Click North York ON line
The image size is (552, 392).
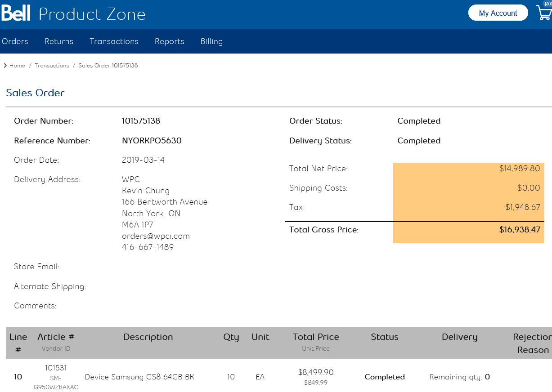pyautogui.click(x=151, y=214)
